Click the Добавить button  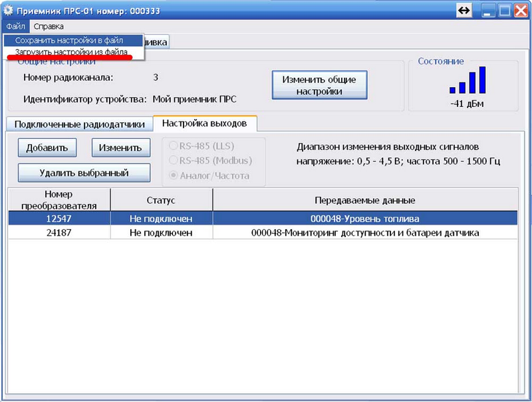pos(47,148)
